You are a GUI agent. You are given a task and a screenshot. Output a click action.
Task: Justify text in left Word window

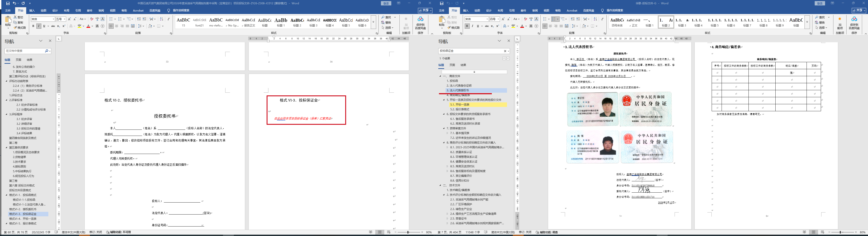coord(127,26)
